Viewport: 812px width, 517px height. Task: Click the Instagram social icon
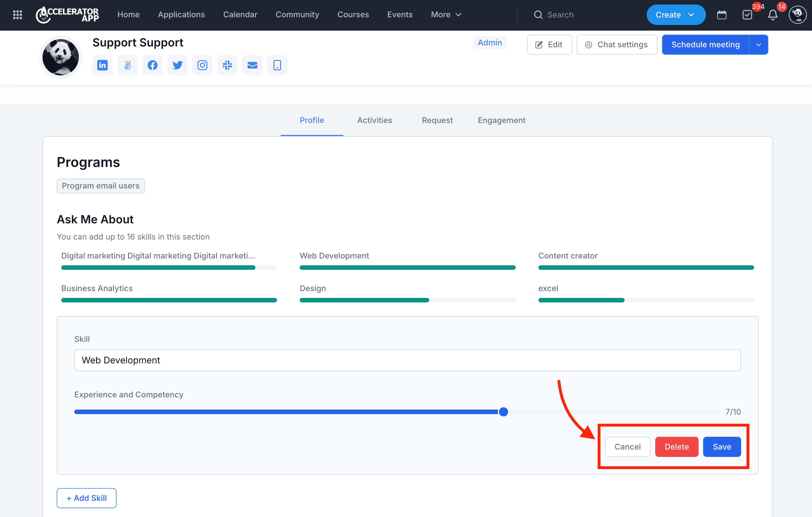[202, 65]
